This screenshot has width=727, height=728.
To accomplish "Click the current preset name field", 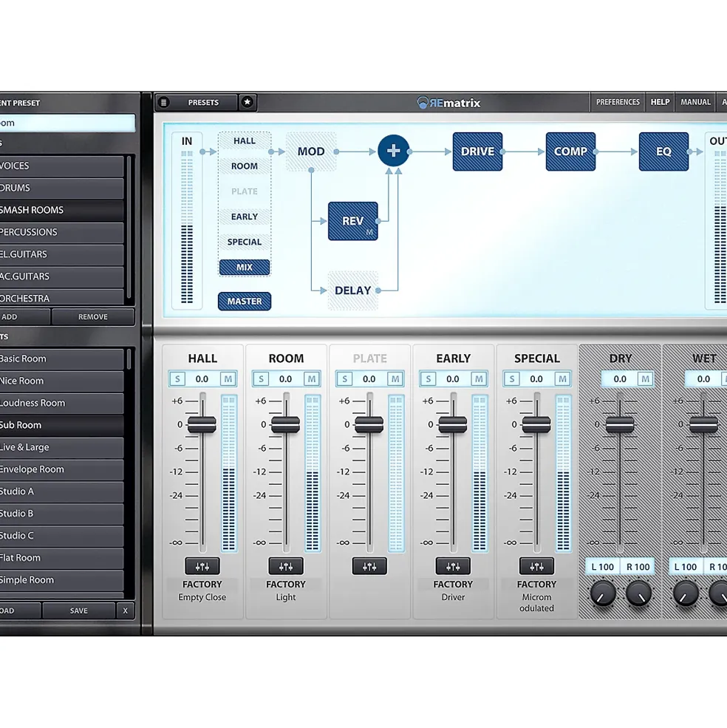I will 66,123.
